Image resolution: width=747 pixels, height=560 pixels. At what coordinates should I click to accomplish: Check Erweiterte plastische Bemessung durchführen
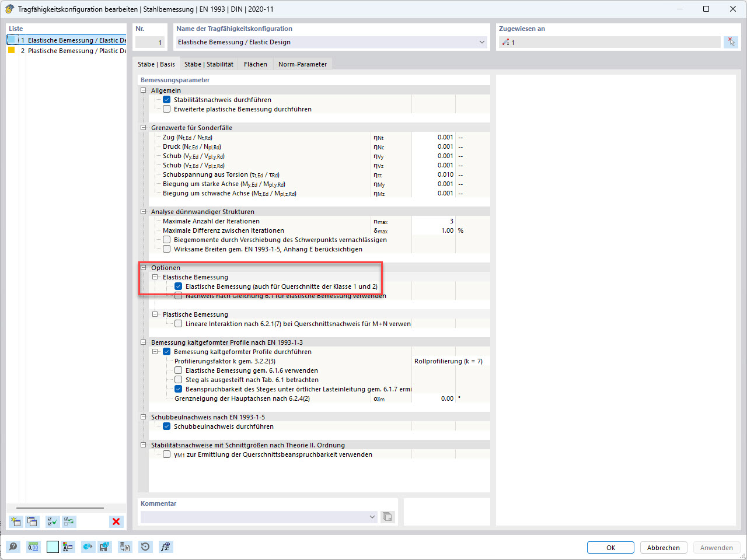click(166, 108)
